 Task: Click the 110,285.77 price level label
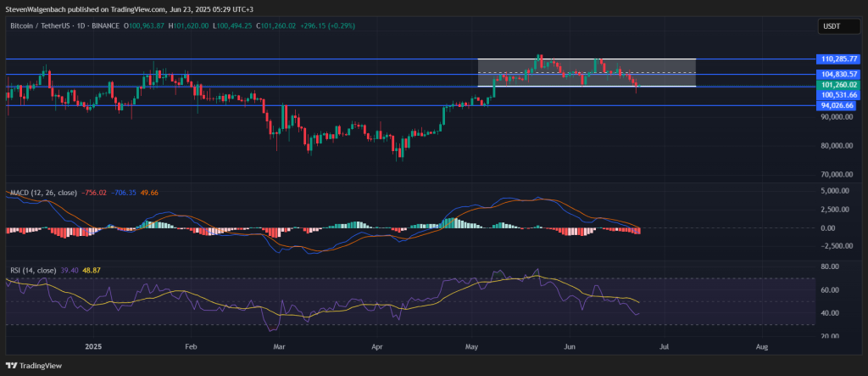click(x=839, y=59)
